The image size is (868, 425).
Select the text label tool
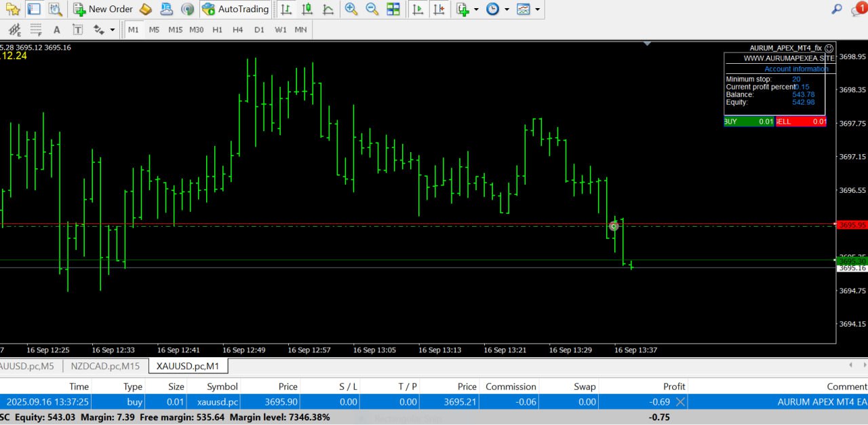78,30
